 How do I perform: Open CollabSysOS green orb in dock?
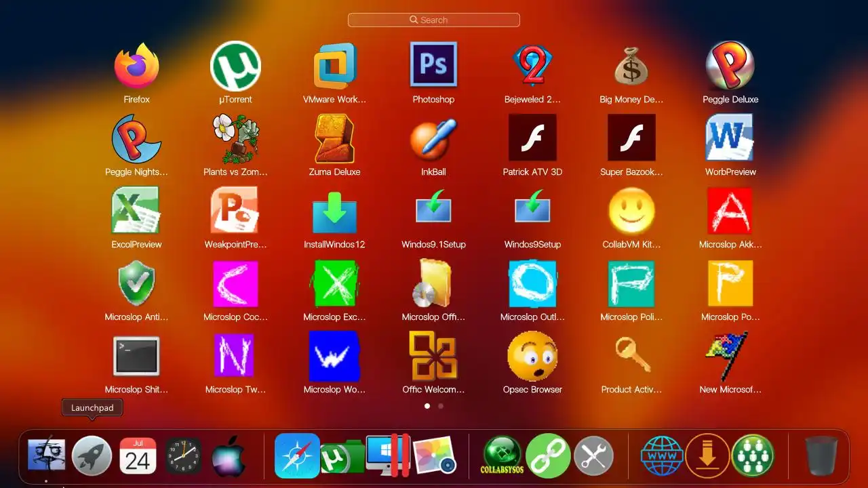click(x=502, y=455)
